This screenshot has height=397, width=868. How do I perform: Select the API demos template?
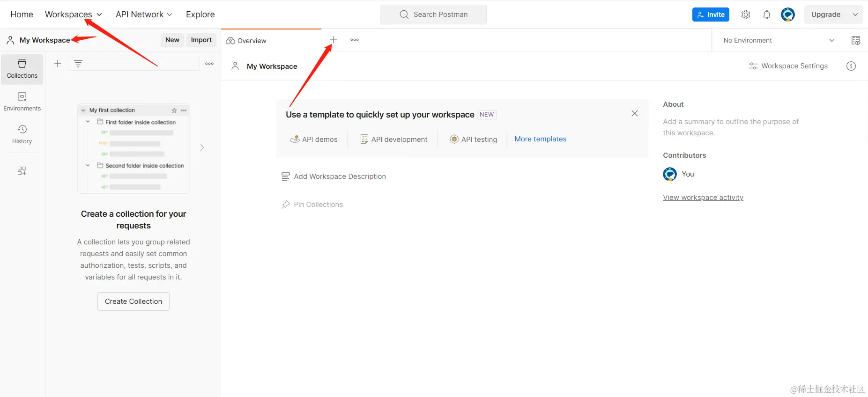(x=314, y=139)
